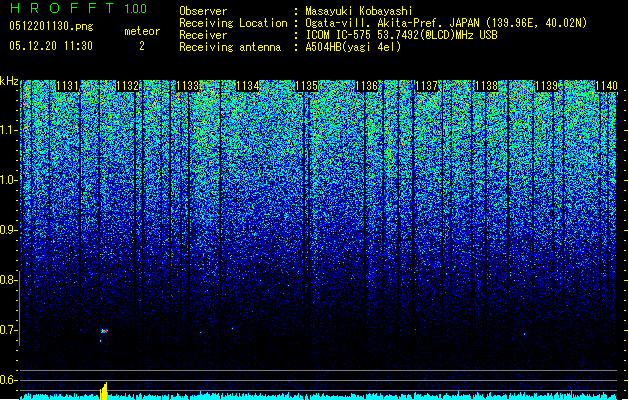The image size is (629, 400).
Task: Click the 0.6 kHz axis label
Action: point(9,380)
